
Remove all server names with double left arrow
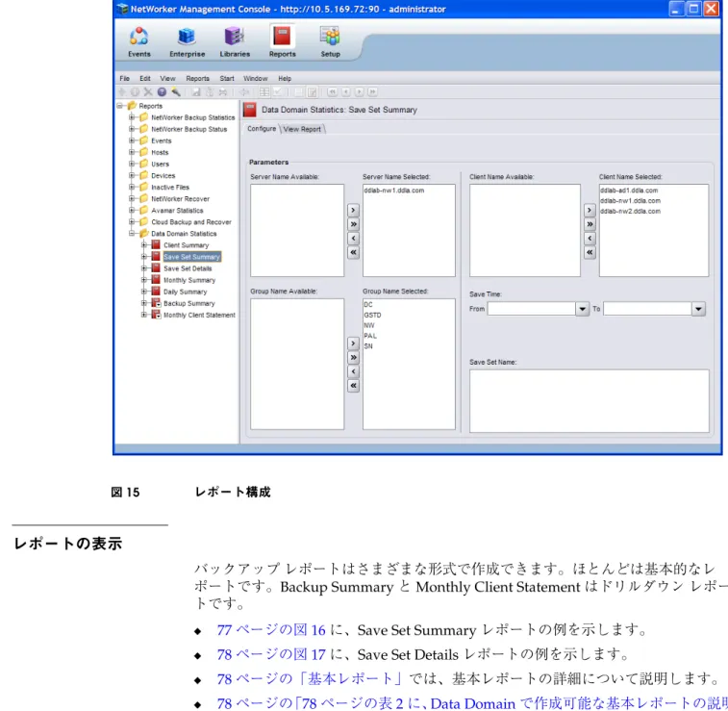point(353,252)
